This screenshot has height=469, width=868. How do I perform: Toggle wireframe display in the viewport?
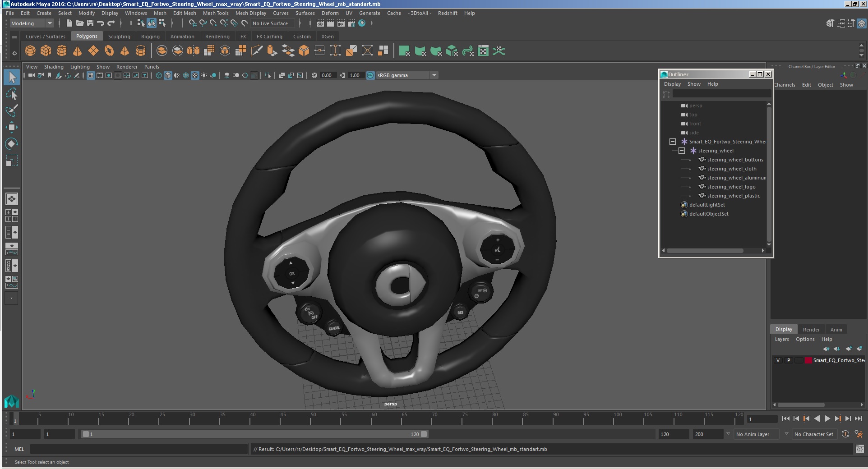(159, 75)
